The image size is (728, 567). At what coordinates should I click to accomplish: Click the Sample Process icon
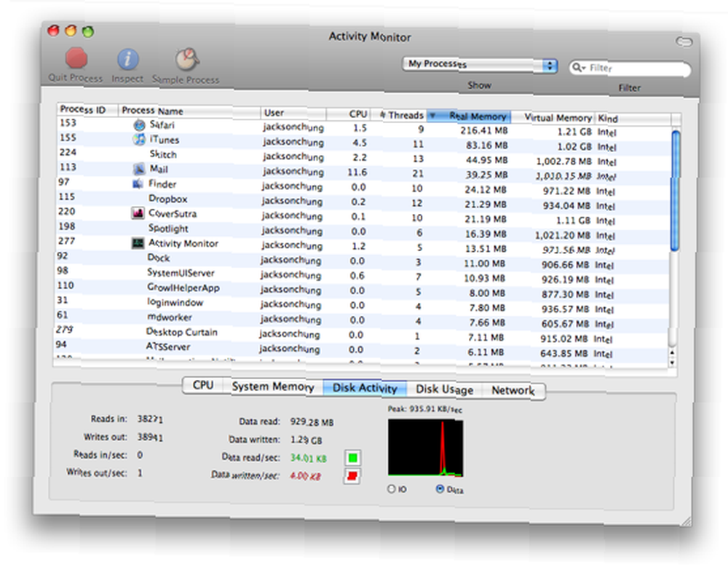click(187, 60)
